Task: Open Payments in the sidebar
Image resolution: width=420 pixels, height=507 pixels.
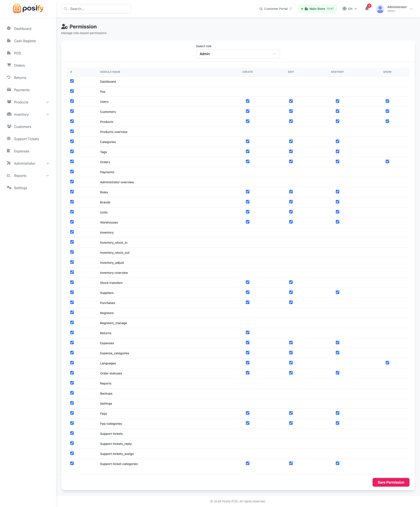Action: click(28, 90)
